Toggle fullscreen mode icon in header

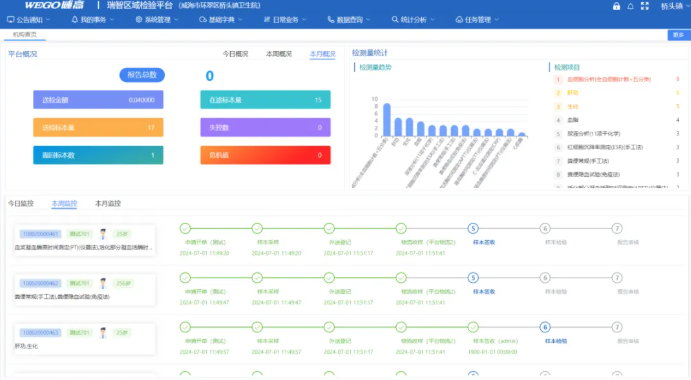(x=645, y=6)
